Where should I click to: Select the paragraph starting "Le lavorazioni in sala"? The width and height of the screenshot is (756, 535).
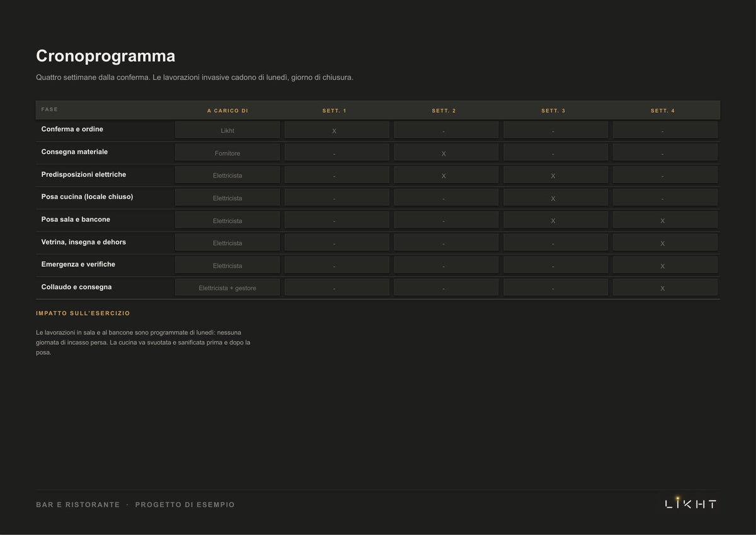coord(143,342)
